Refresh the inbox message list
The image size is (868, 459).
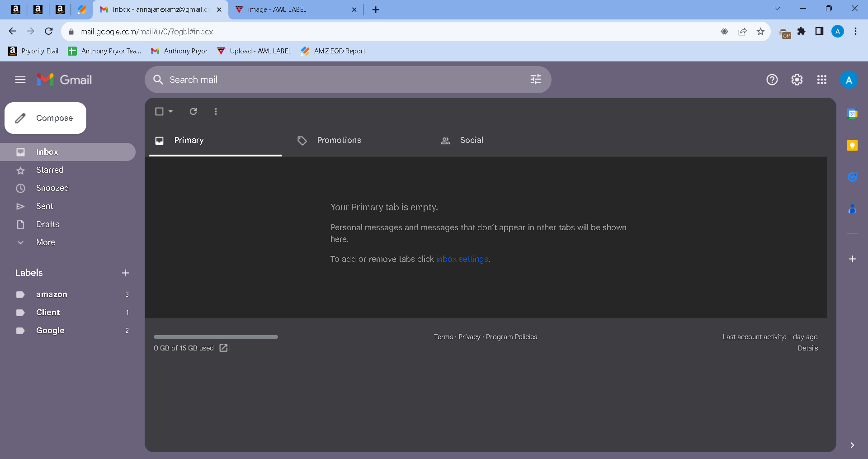[193, 111]
